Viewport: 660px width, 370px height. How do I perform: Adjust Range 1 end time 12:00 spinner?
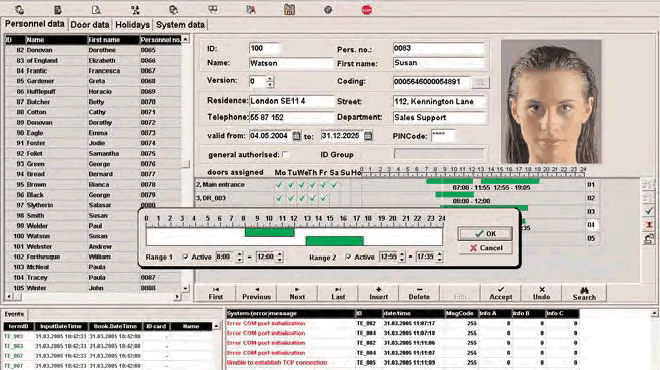point(280,257)
